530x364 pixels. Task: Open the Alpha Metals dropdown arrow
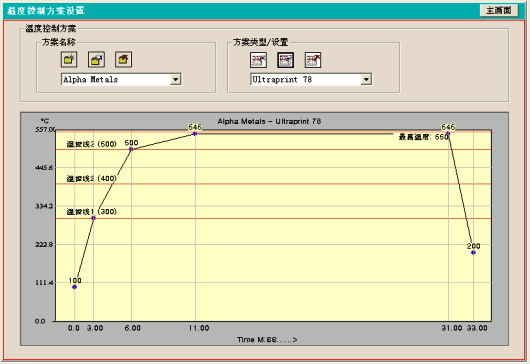pyautogui.click(x=175, y=79)
